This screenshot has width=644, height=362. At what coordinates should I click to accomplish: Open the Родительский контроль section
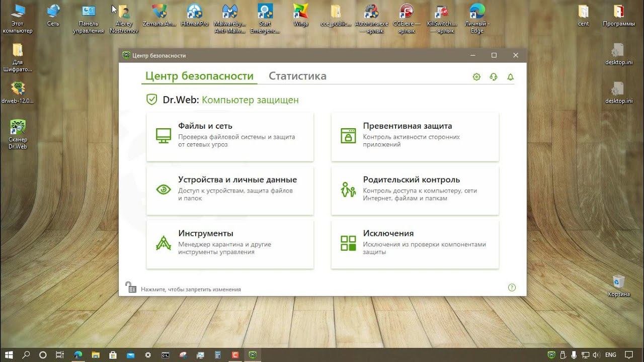tap(415, 191)
